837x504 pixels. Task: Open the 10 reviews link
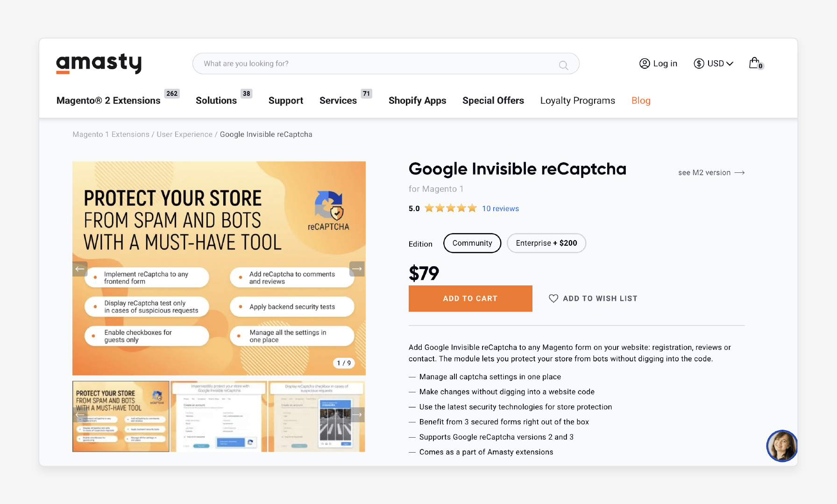500,209
